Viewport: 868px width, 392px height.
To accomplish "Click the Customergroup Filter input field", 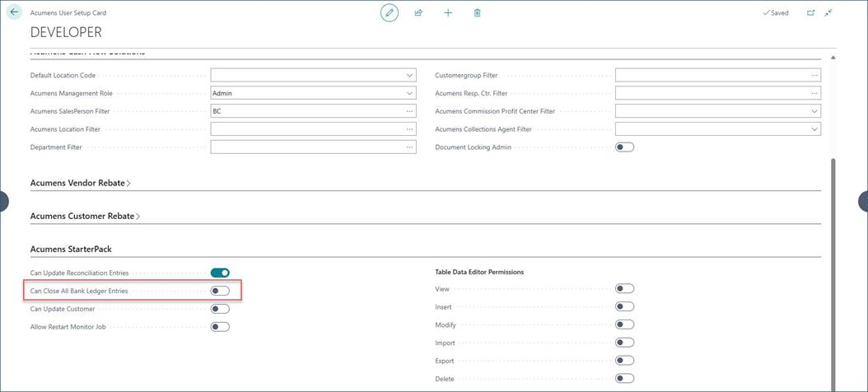I will pos(718,75).
